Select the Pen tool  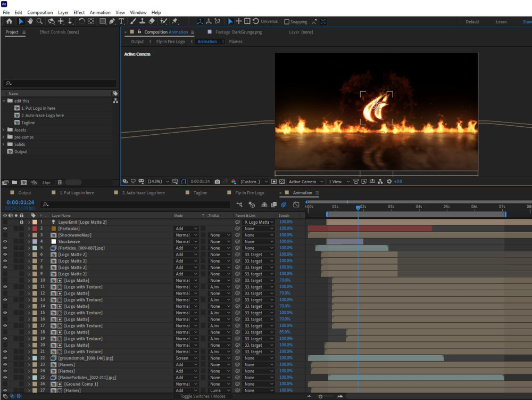[112, 21]
